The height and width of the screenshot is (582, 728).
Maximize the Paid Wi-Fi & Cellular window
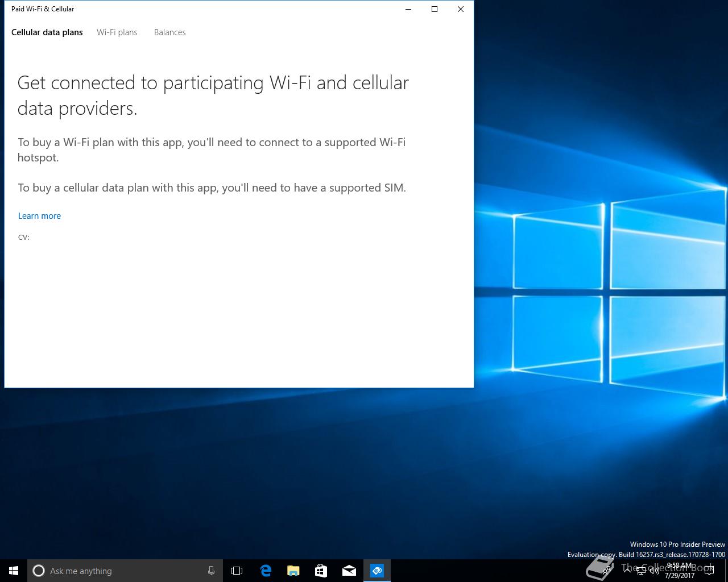pyautogui.click(x=435, y=9)
